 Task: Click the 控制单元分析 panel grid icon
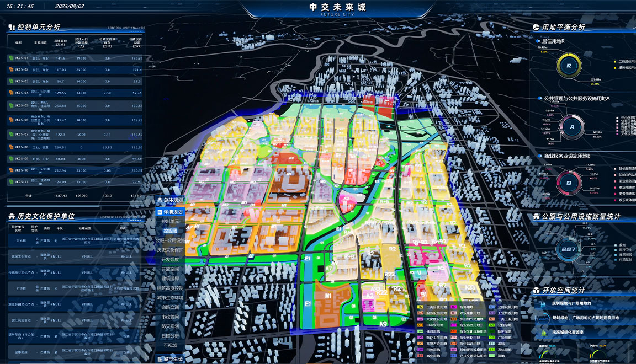coord(12,27)
